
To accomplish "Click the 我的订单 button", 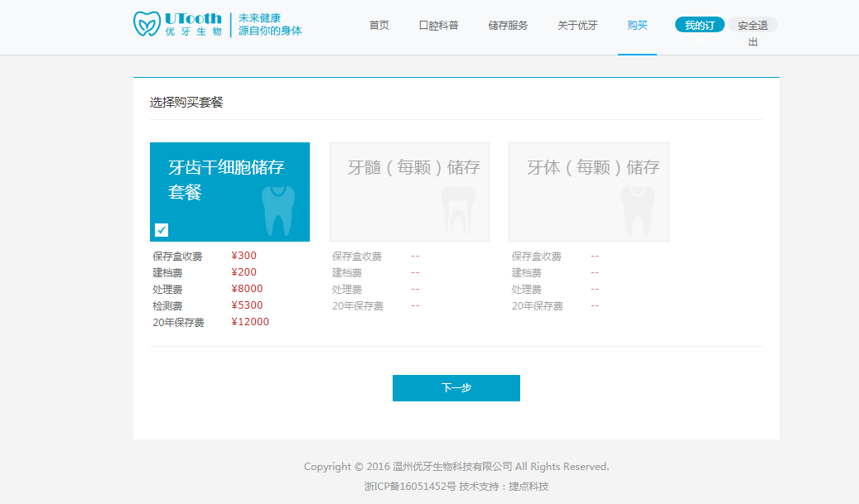I will click(700, 25).
